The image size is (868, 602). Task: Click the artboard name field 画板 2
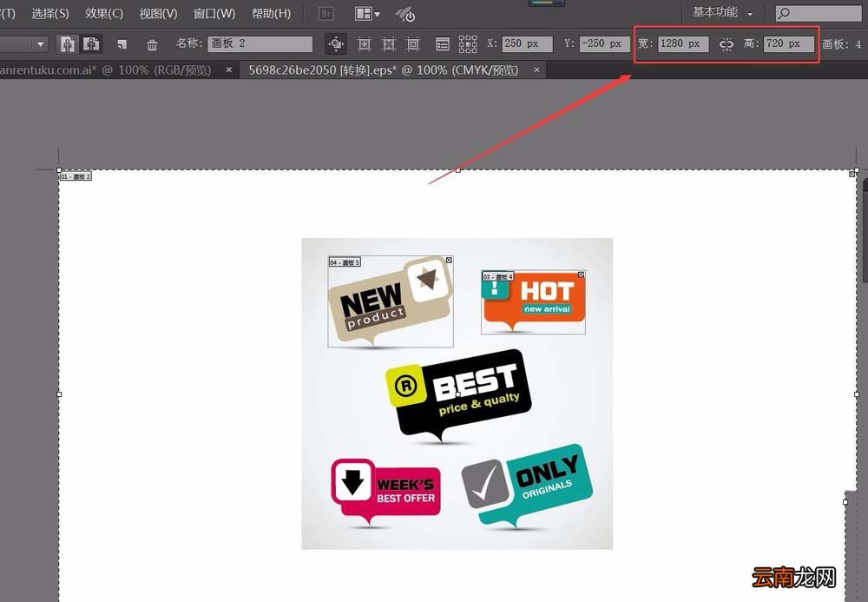[260, 43]
